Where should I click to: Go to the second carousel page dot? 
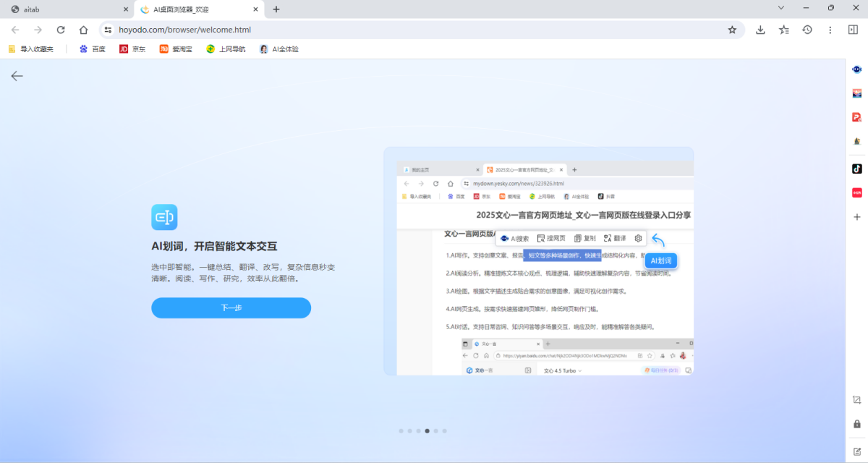click(410, 430)
